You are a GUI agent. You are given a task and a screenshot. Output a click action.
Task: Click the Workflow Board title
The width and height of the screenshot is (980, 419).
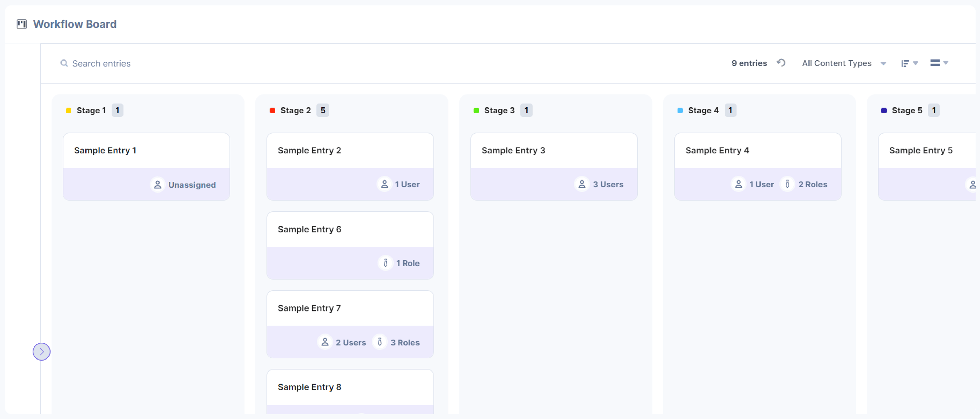pyautogui.click(x=75, y=24)
